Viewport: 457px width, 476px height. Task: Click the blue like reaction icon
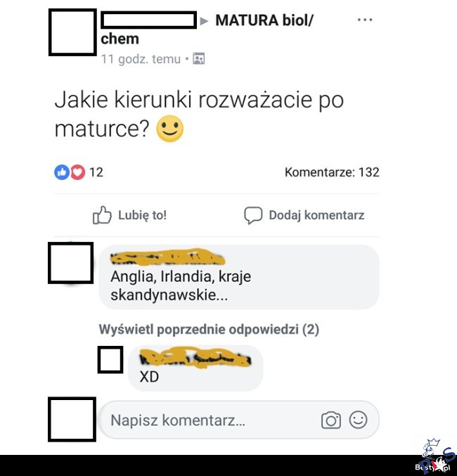[x=62, y=172]
